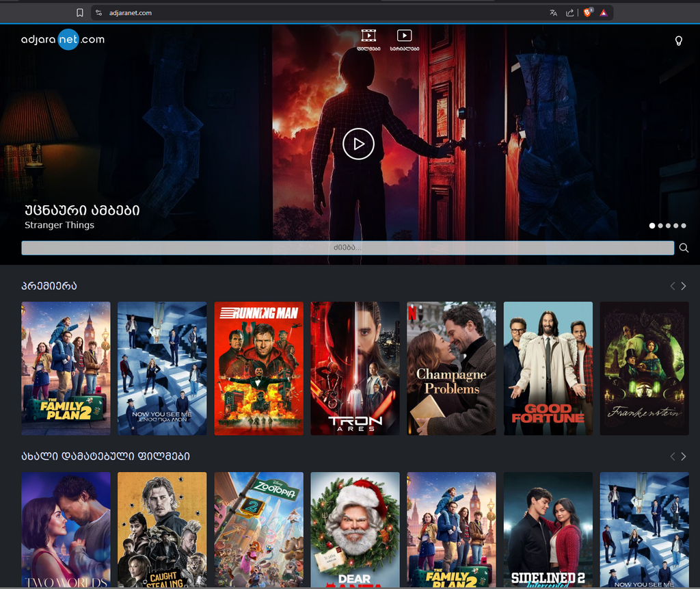The image size is (700, 589).
Task: Open the Dear Santa poster
Action: click(355, 529)
